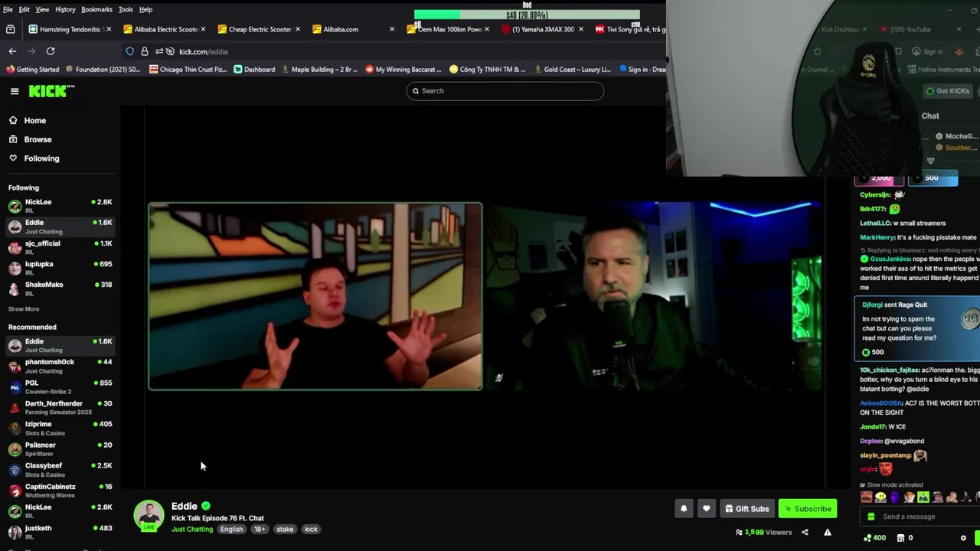Collapse the pinned gifters chevron in chat
The image size is (980, 551).
pos(930,161)
